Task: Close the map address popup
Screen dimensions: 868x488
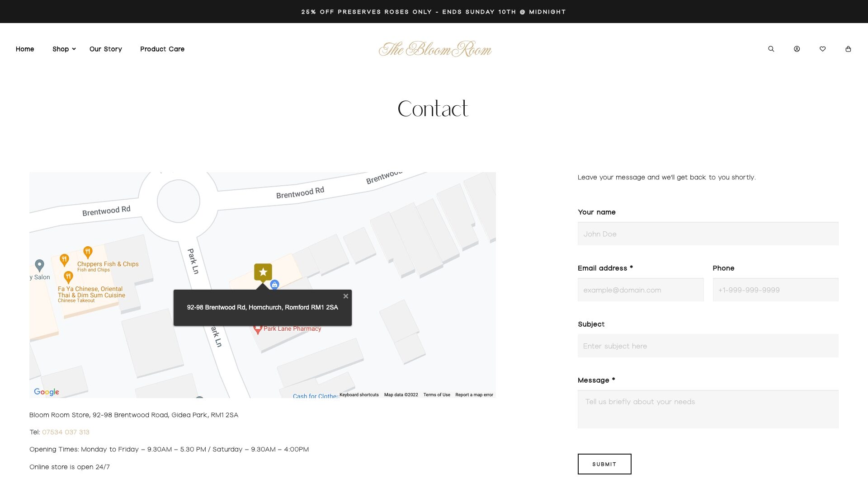Action: 346,296
